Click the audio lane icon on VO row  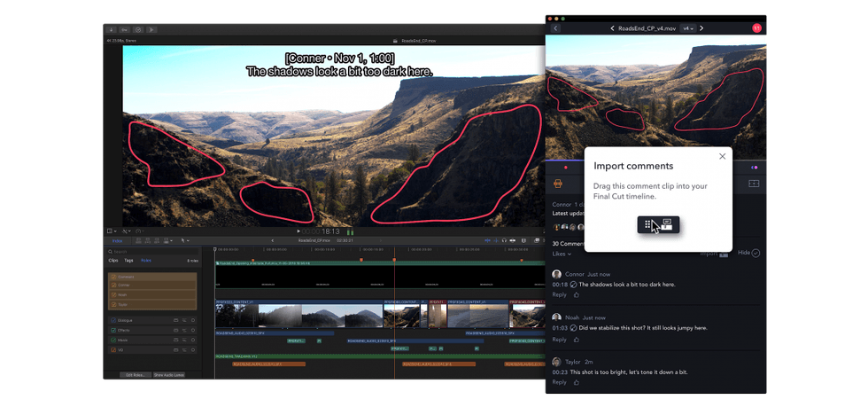coord(176,350)
